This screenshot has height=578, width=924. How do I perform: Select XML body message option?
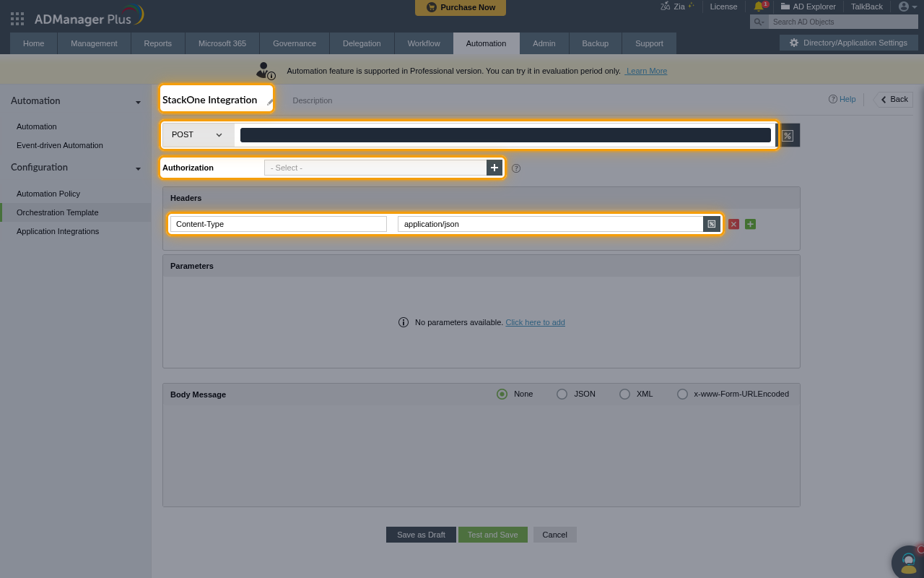[624, 394]
